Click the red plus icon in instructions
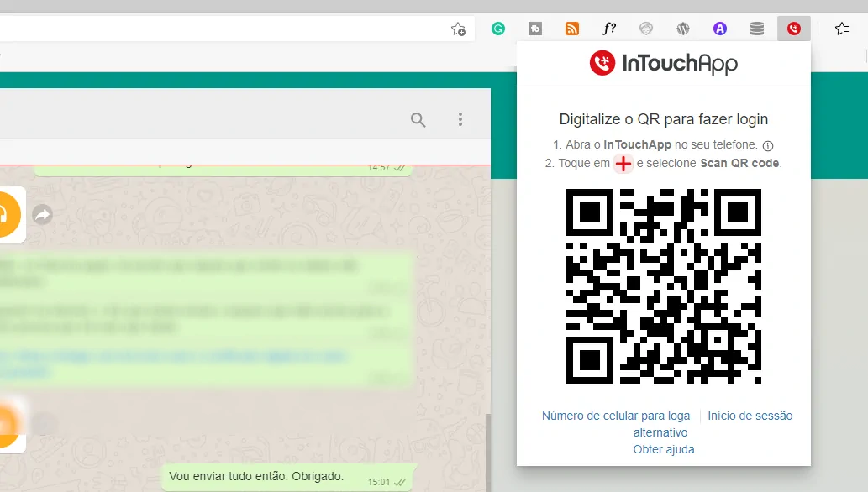868x492 pixels. 623,164
